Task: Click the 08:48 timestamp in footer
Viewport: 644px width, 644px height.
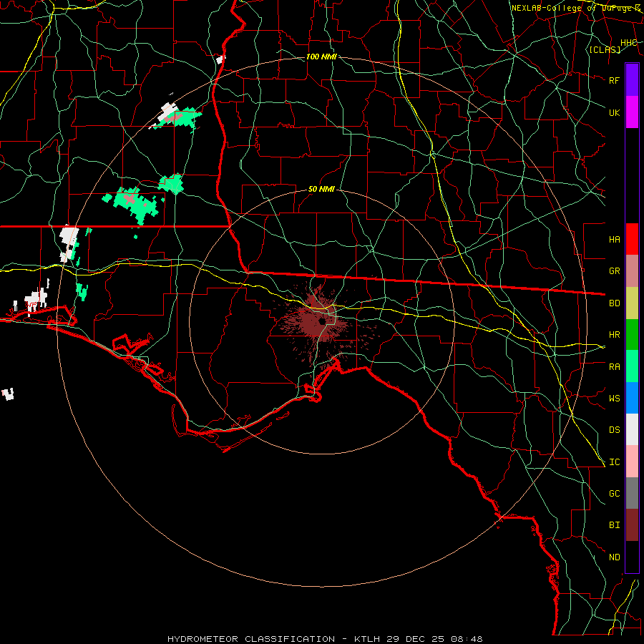Action: [466, 639]
